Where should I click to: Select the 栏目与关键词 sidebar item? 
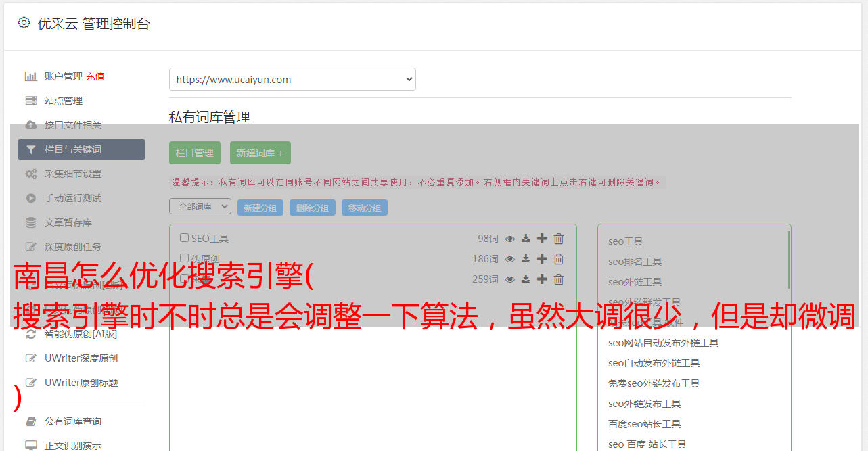[81, 149]
